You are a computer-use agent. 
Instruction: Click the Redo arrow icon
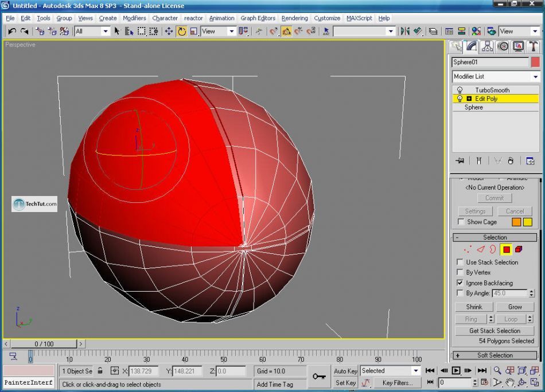coord(24,32)
